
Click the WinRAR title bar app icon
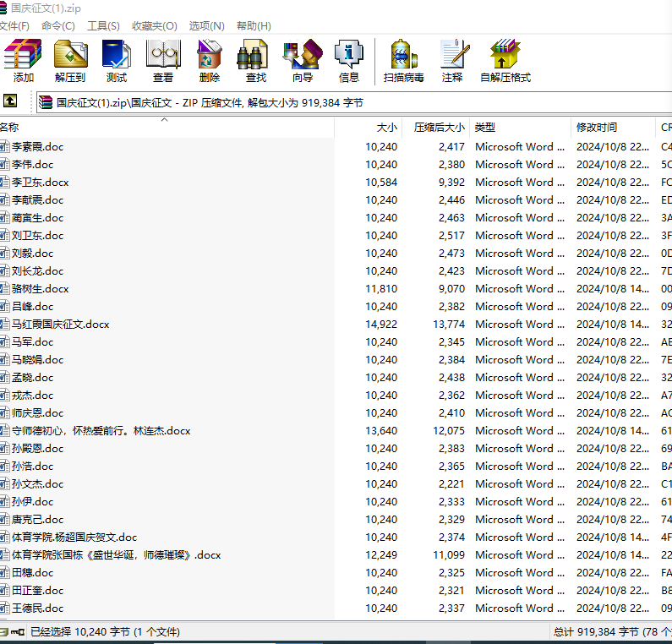[3, 8]
